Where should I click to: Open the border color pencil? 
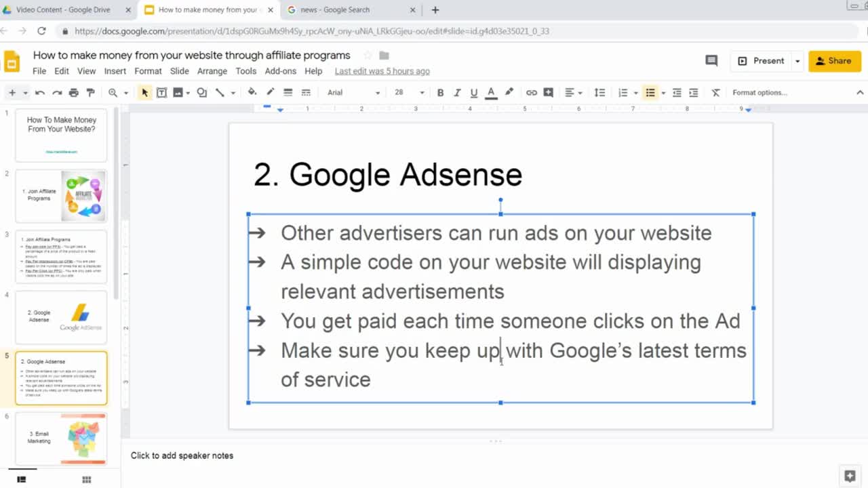pyautogui.click(x=270, y=92)
